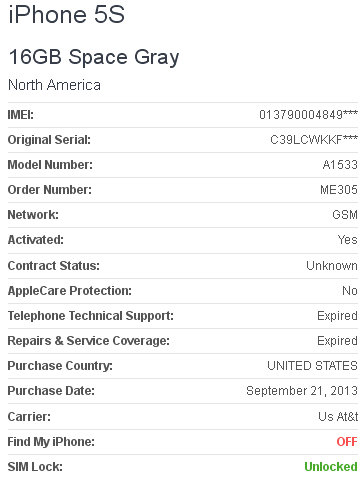Image resolution: width=363 pixels, height=479 pixels.
Task: Select the Contract Status Unknown value
Action: click(x=332, y=266)
